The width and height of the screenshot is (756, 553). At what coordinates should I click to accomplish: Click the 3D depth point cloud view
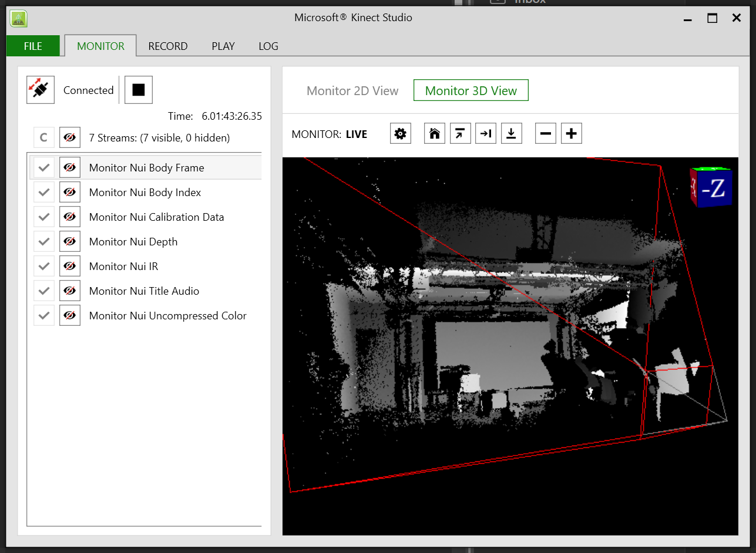[x=510, y=346]
